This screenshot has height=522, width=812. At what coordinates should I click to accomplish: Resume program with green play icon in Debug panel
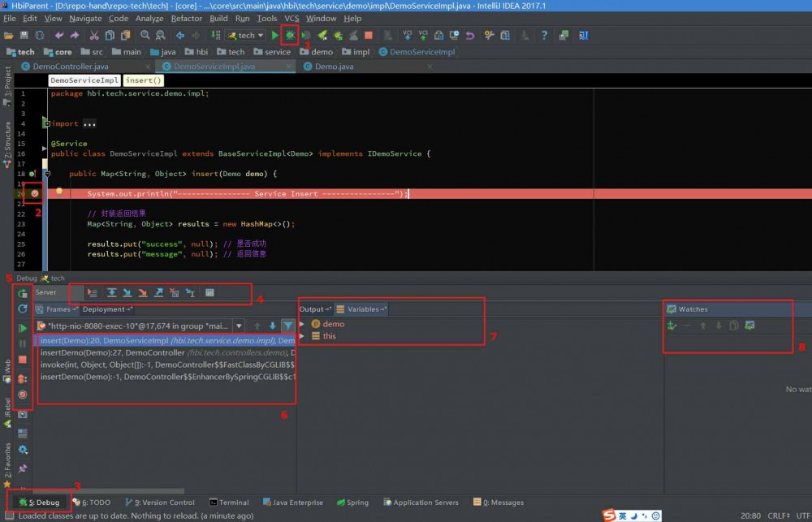tap(23, 328)
